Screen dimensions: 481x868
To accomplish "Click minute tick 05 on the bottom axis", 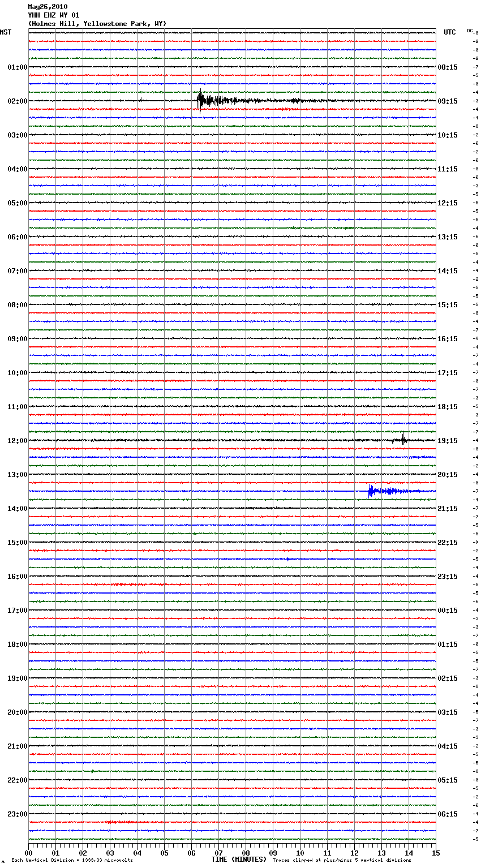I will pos(164,852).
